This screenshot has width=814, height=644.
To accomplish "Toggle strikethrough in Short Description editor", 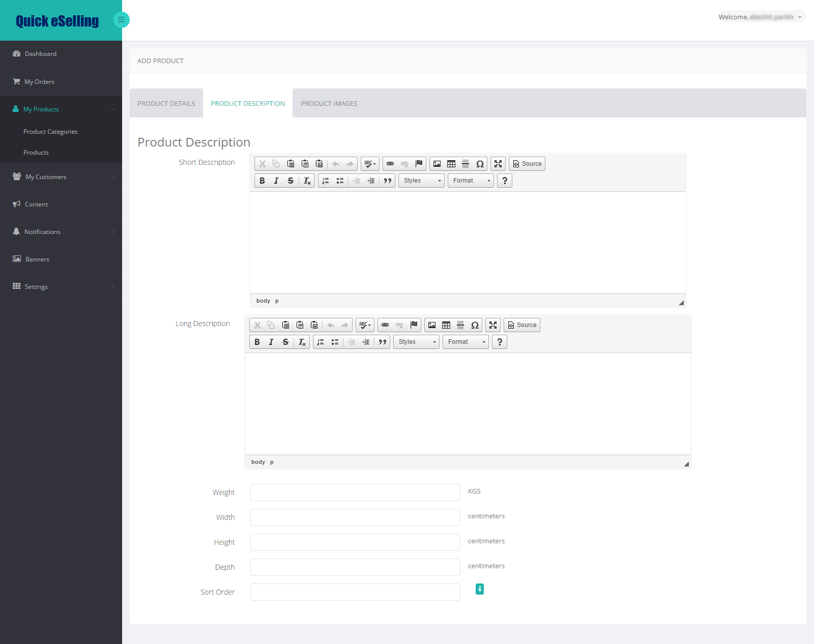I will coord(290,181).
